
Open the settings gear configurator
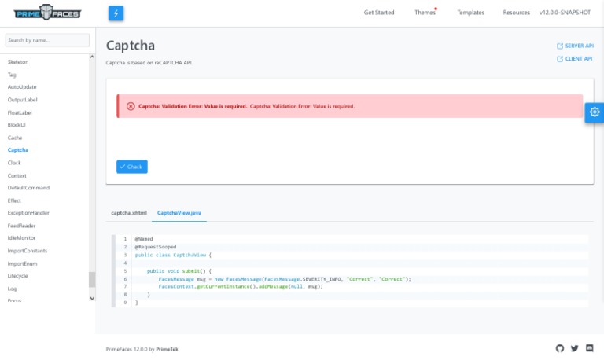click(594, 112)
